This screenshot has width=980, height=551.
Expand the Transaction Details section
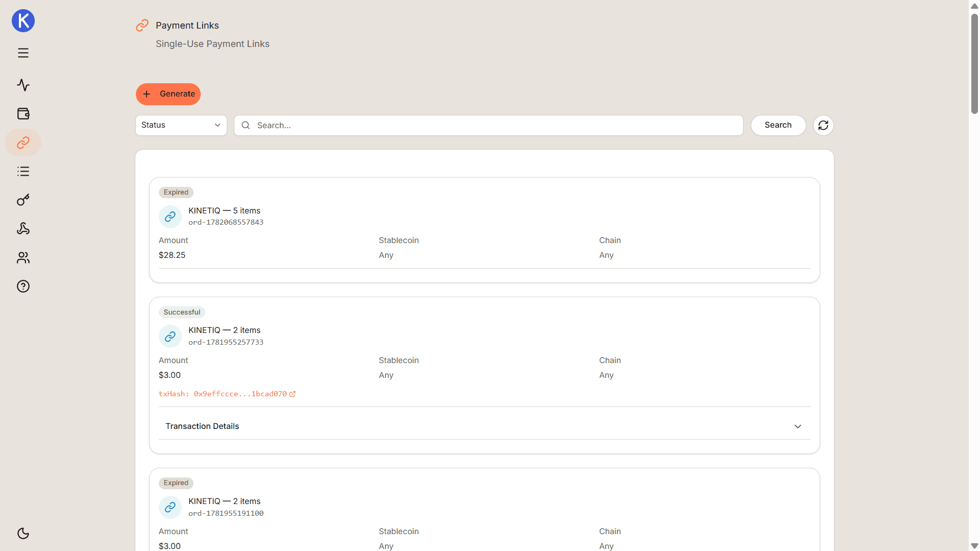(484, 426)
